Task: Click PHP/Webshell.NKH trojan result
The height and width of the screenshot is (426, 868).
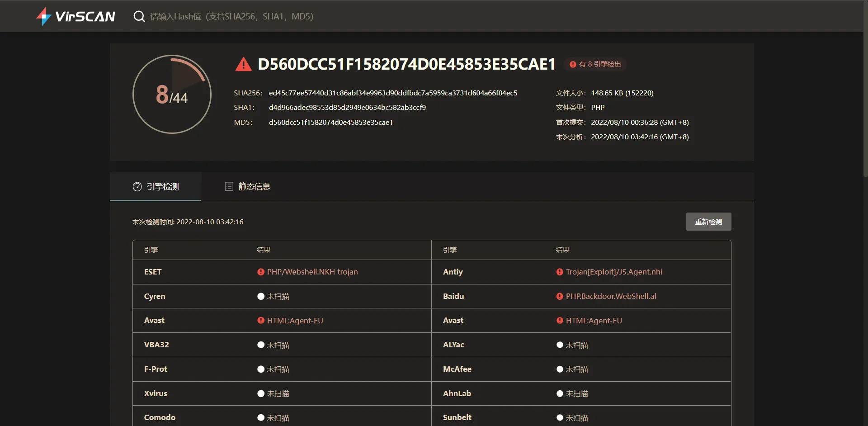Action: click(312, 272)
